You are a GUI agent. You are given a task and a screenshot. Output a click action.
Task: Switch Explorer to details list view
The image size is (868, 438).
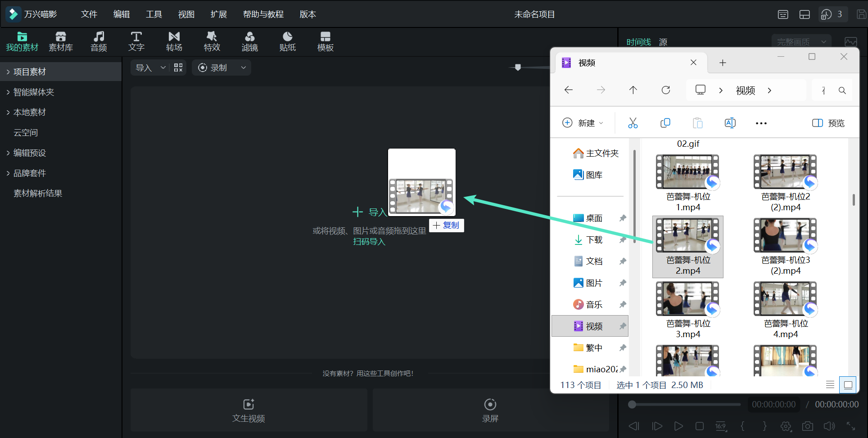pyautogui.click(x=830, y=384)
